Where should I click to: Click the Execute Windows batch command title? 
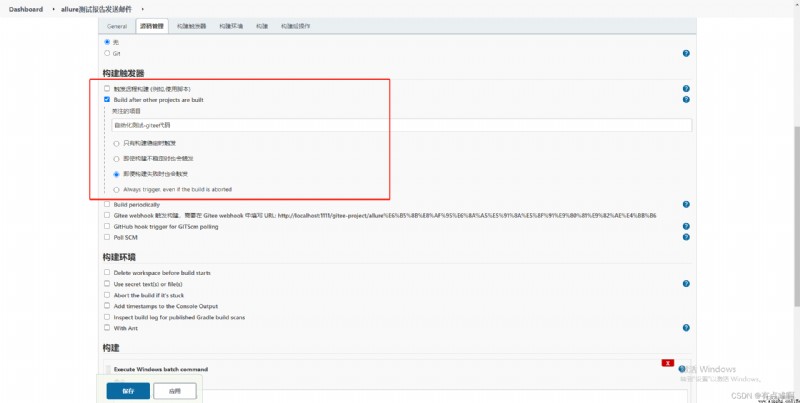pyautogui.click(x=161, y=369)
